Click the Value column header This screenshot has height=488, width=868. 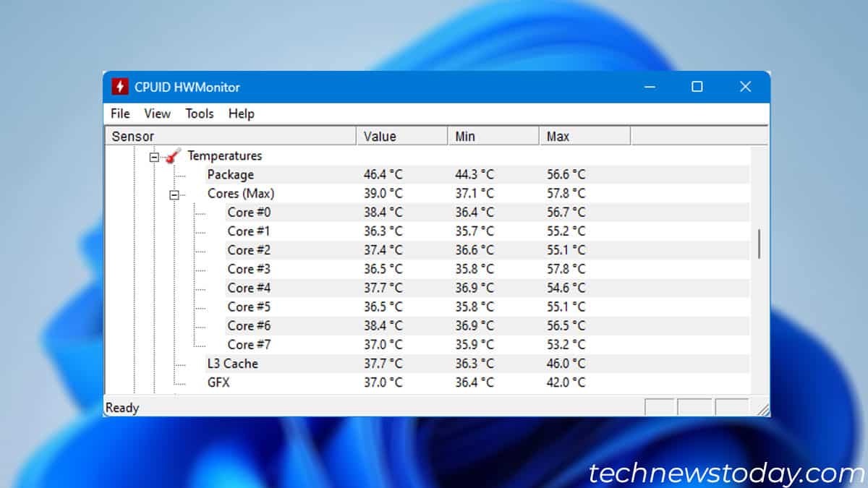(x=380, y=136)
